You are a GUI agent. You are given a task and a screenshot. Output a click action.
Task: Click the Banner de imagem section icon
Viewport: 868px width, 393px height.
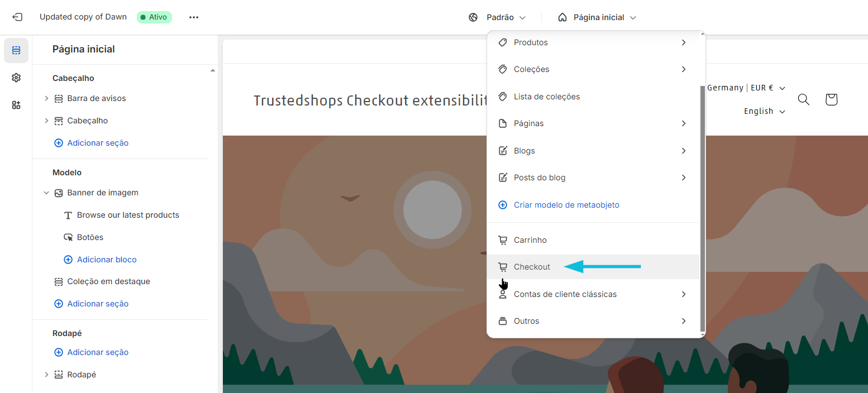[x=59, y=193]
